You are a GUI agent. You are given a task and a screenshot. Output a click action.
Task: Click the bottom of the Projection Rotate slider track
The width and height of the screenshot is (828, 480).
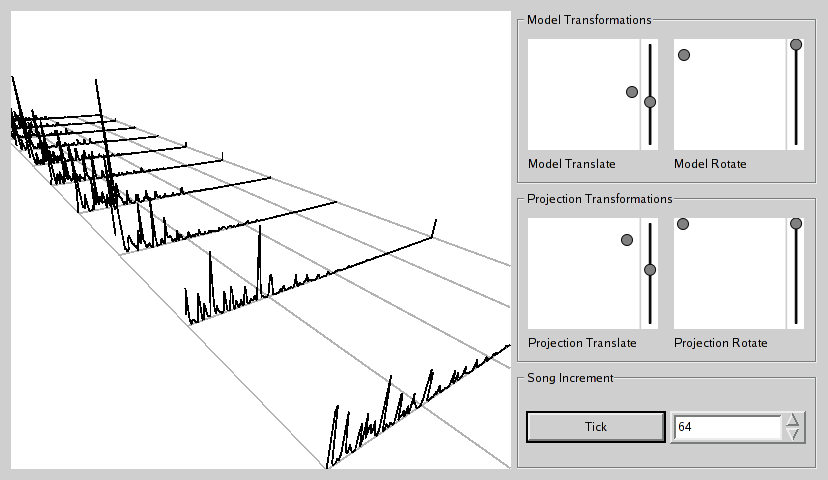pyautogui.click(x=796, y=321)
